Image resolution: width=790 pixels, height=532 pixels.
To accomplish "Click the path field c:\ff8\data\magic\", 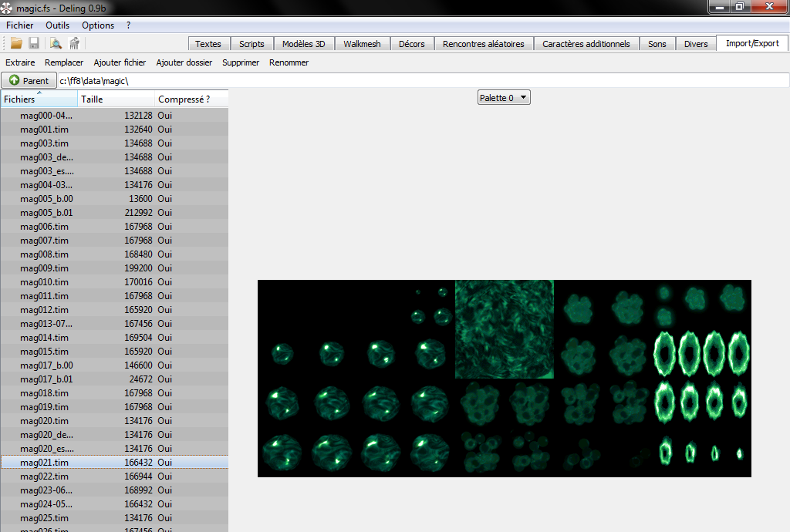I will click(424, 80).
